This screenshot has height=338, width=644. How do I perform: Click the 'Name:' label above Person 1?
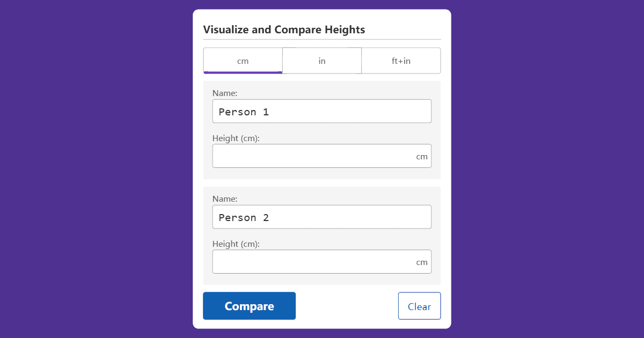pos(225,93)
